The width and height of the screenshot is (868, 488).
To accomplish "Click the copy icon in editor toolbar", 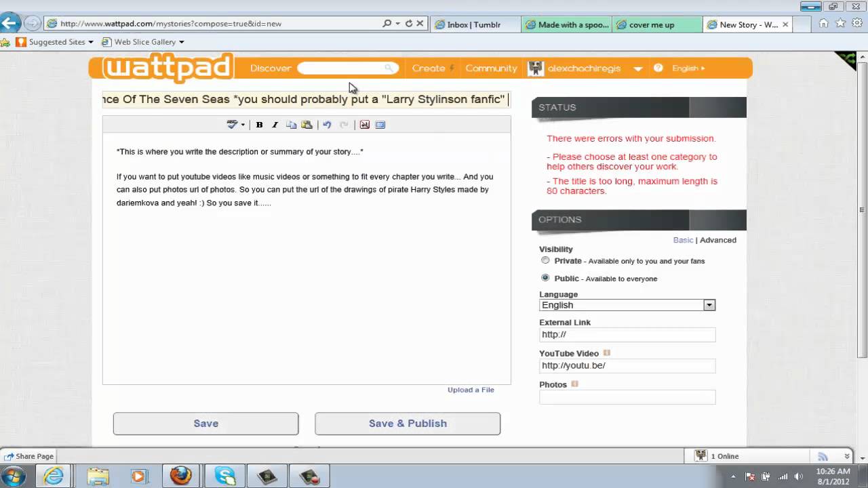I will (x=292, y=125).
